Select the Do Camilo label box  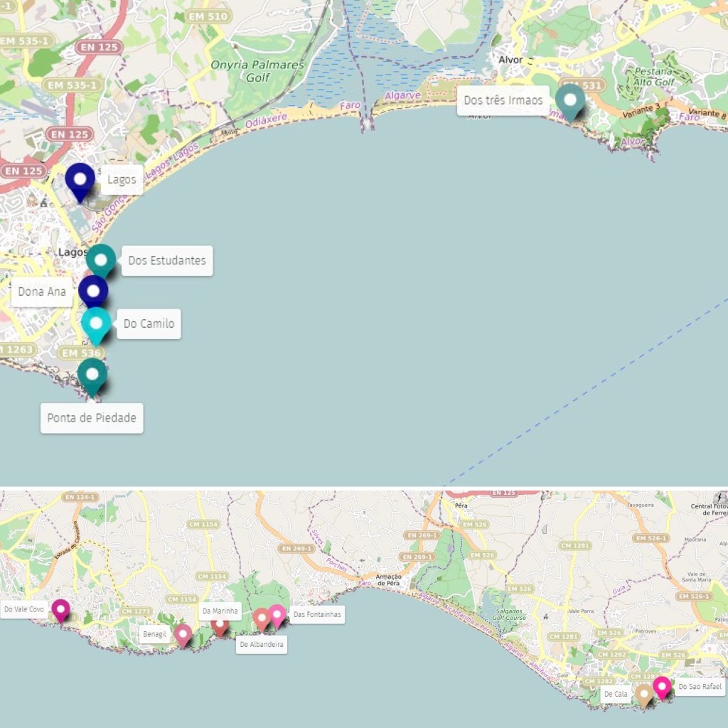click(149, 323)
